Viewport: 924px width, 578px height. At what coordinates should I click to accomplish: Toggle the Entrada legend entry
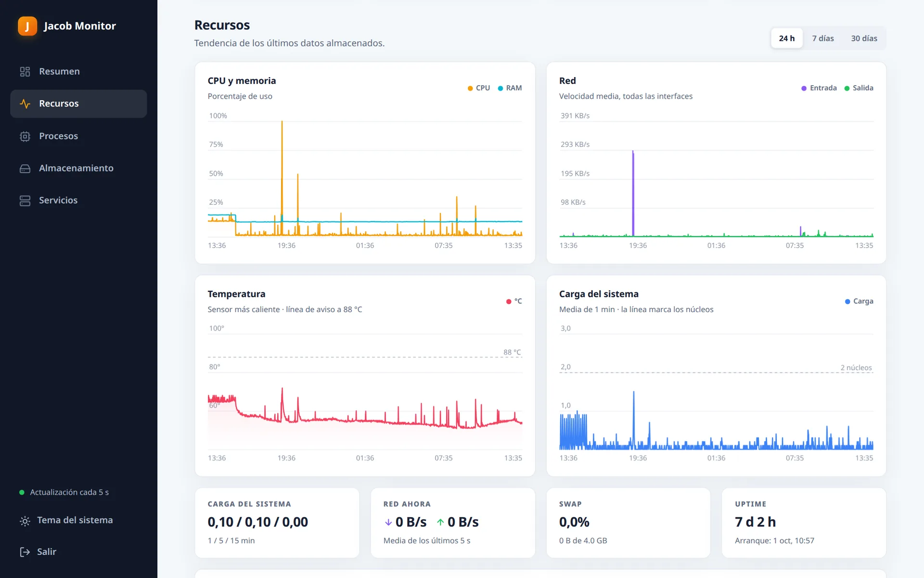pyautogui.click(x=819, y=88)
